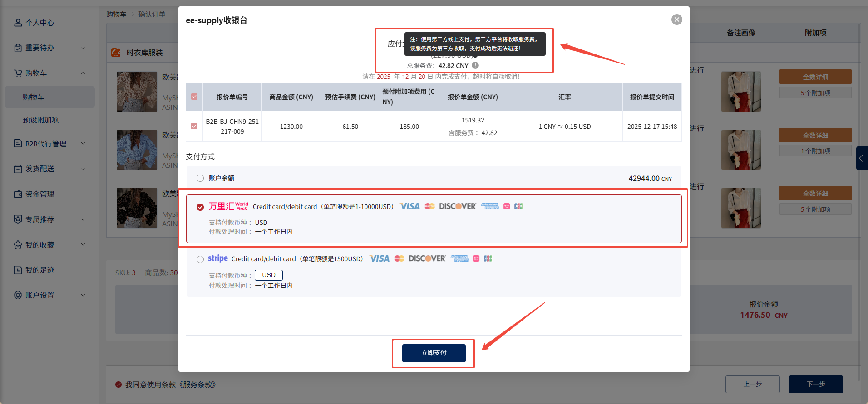Click the 发货配送 box icon
The image size is (868, 404).
tap(18, 169)
